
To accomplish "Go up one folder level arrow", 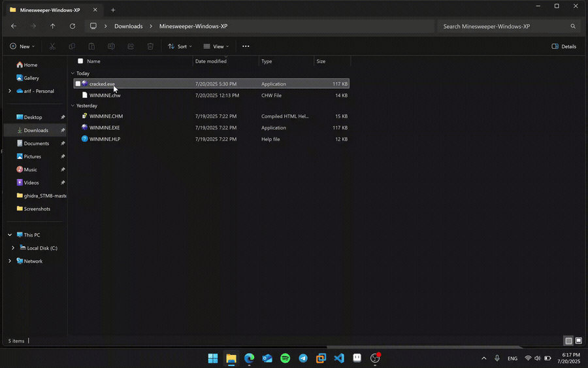I will point(52,26).
